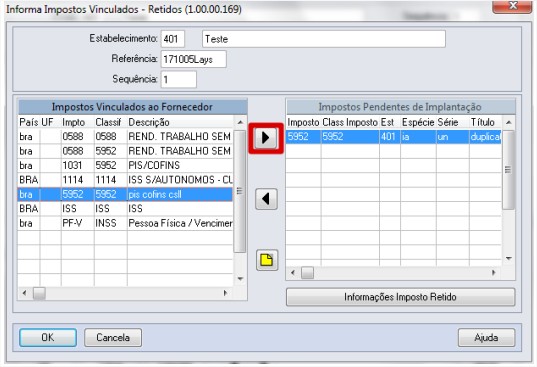Click the Referência field 171005Lays

click(x=193, y=59)
